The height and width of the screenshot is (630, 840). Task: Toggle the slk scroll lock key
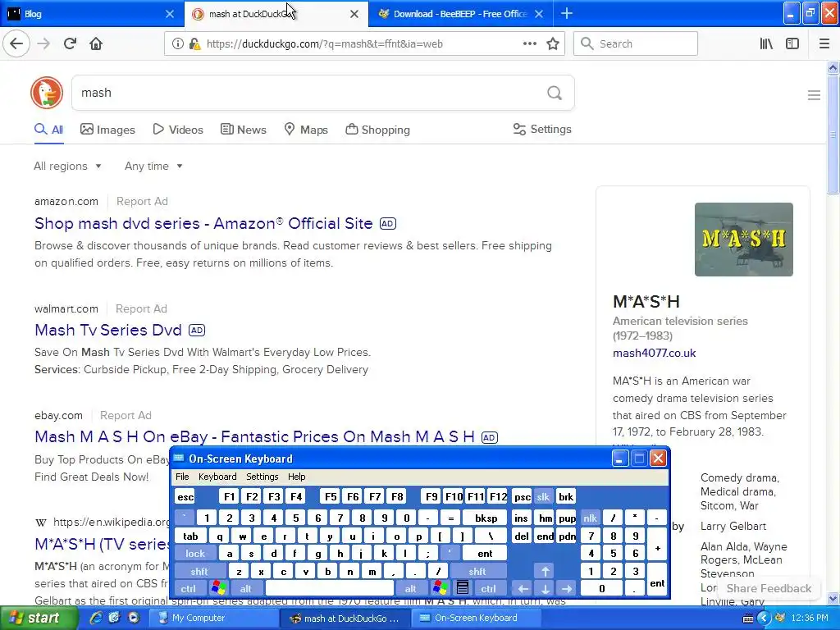pos(543,496)
